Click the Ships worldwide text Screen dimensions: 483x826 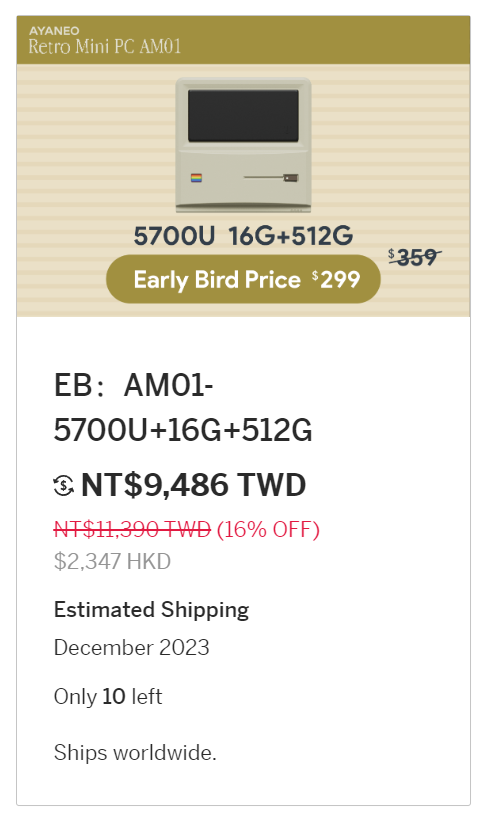coord(135,752)
